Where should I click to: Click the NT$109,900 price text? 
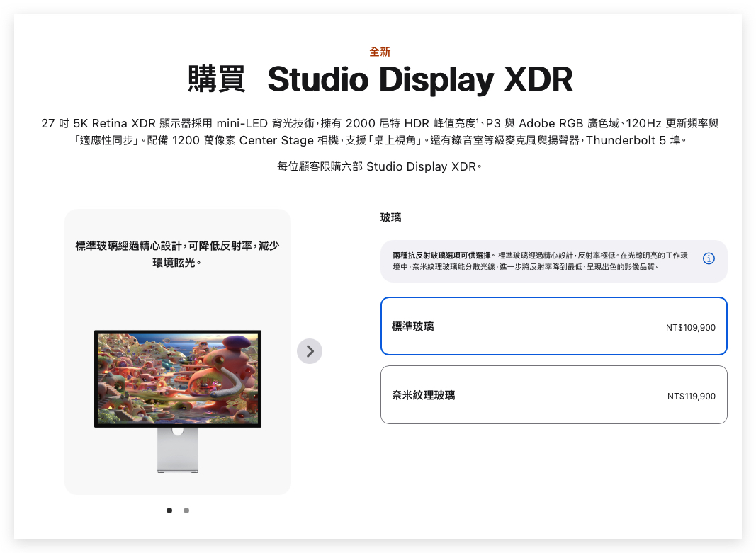coord(690,328)
